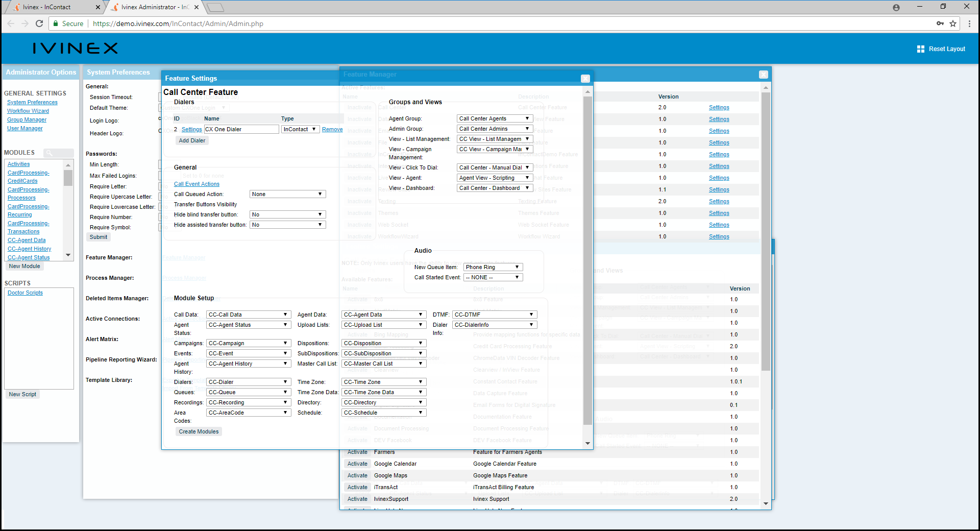The width and height of the screenshot is (980, 531).
Task: Open Time Zone CC-Time Zone dropdown
Action: coord(384,382)
